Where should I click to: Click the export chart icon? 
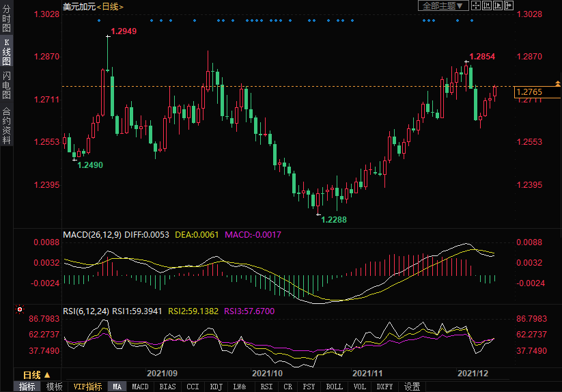coord(508,5)
